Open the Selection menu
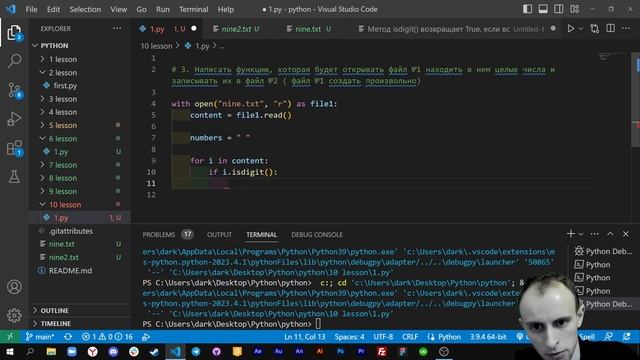640x360 pixels. coord(85,9)
